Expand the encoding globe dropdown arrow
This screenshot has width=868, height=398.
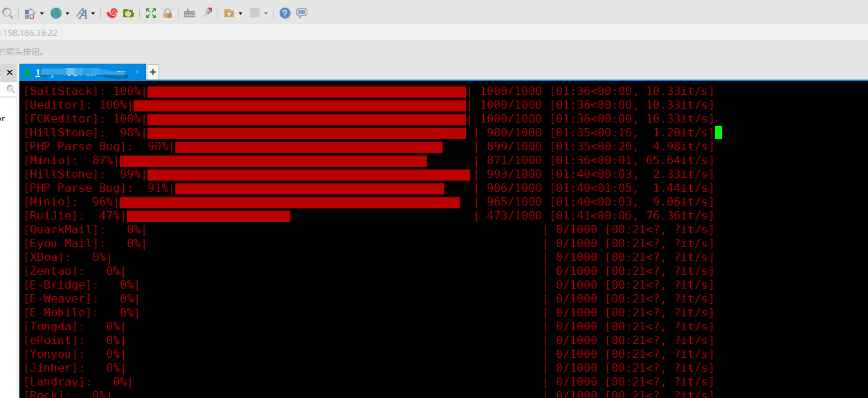pos(67,14)
